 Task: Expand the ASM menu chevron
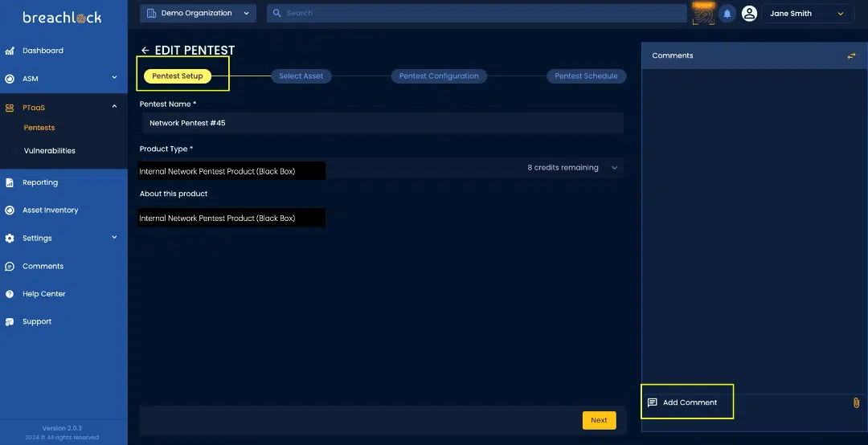coord(115,77)
